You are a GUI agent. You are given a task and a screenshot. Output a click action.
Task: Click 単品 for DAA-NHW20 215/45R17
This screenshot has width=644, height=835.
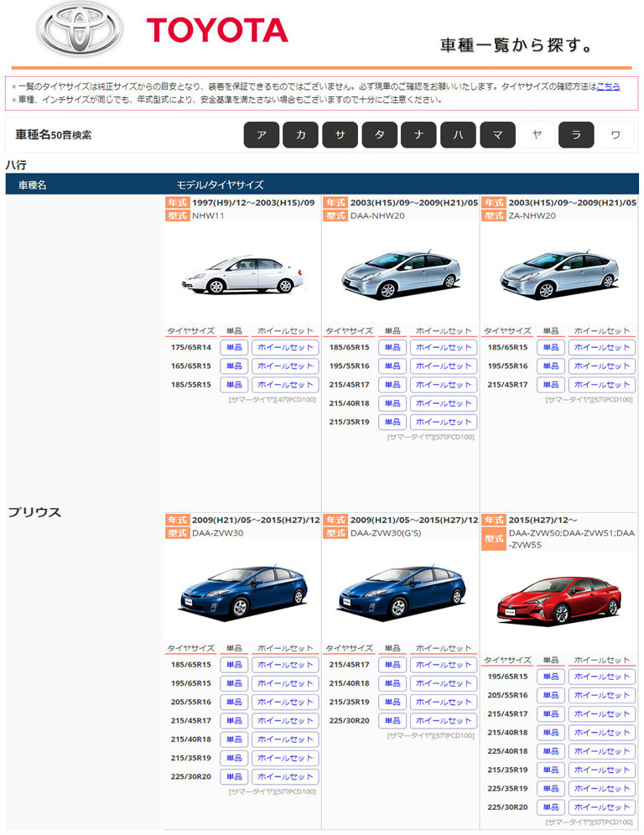pos(392,385)
